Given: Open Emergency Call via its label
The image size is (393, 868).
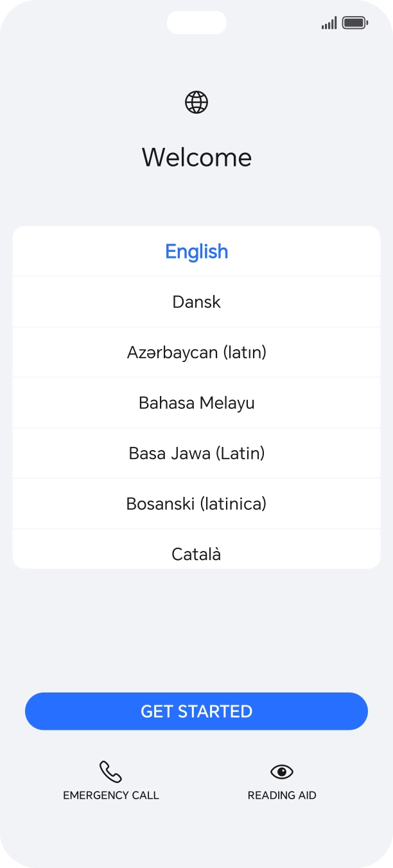Looking at the screenshot, I should point(110,795).
